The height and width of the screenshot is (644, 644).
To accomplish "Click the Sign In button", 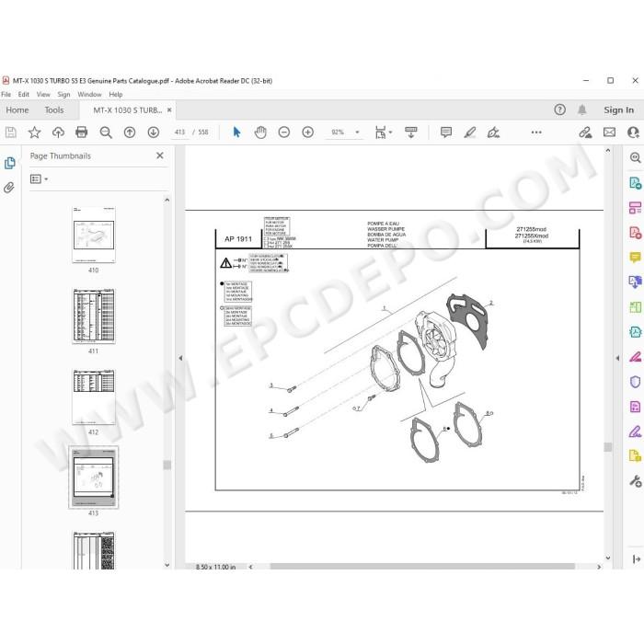I will click(618, 110).
